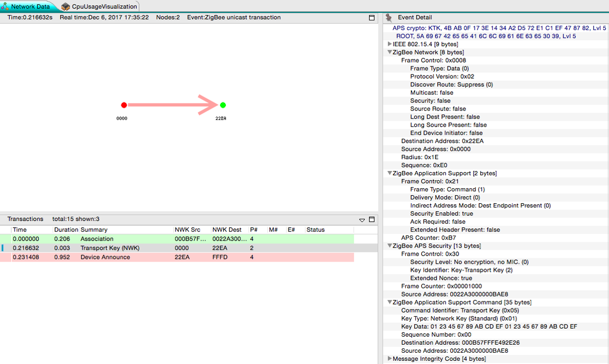
Task: Collapse ZigBee Application Support Command section
Action: coord(390,302)
